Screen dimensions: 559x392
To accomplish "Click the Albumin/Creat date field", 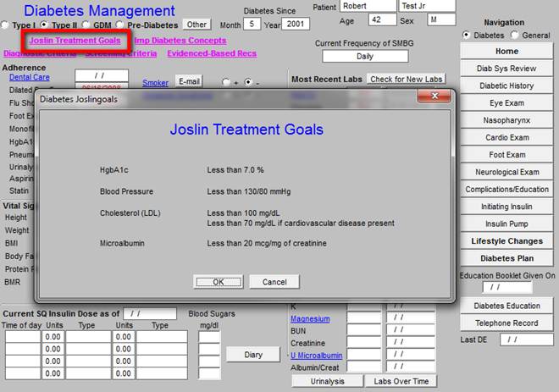I will click(x=411, y=367).
